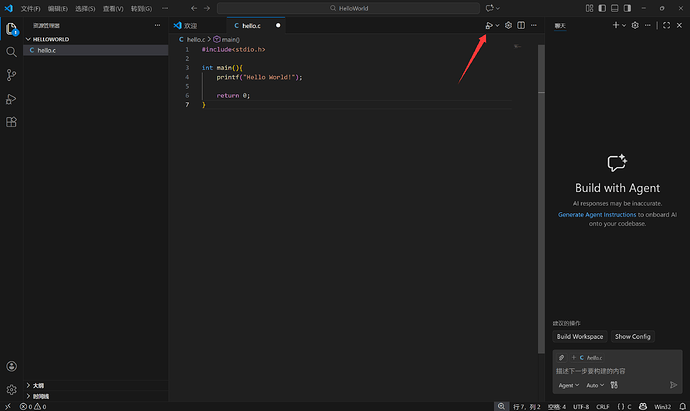Click the run C file play icon
Screen dimensions: 690x411
(x=489, y=26)
